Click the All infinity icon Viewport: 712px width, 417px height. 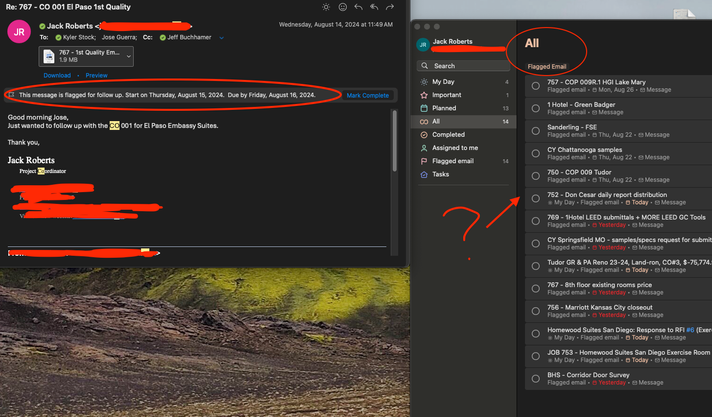424,121
